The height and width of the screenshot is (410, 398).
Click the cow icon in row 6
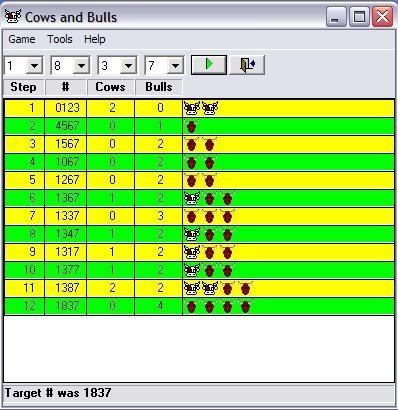pyautogui.click(x=192, y=198)
